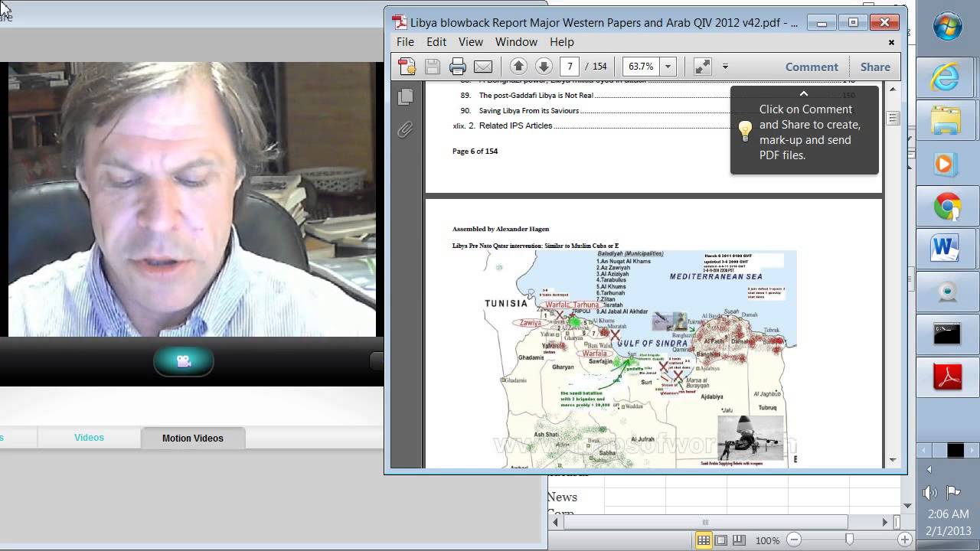The height and width of the screenshot is (551, 980).
Task: Click the Create PDF toolbar icon
Action: click(407, 67)
